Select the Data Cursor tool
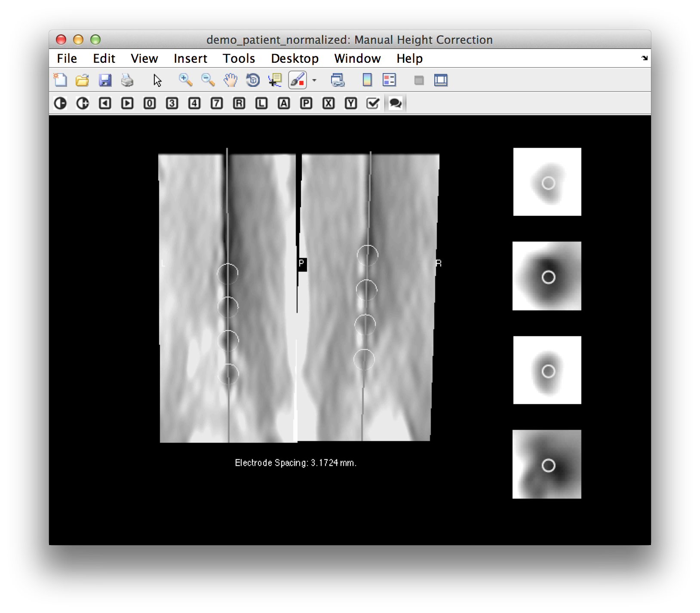The image size is (700, 613). [x=275, y=80]
